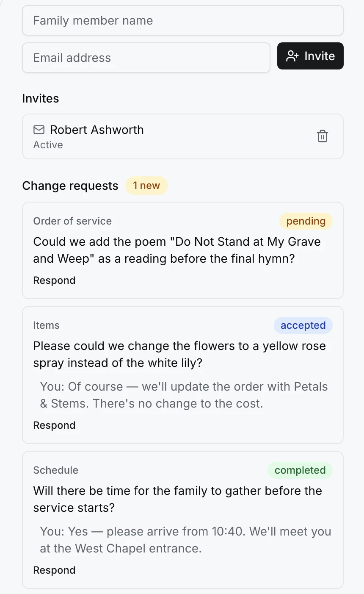364x594 pixels.
Task: Open Robert Ashworth invite entry
Action: pos(183,136)
